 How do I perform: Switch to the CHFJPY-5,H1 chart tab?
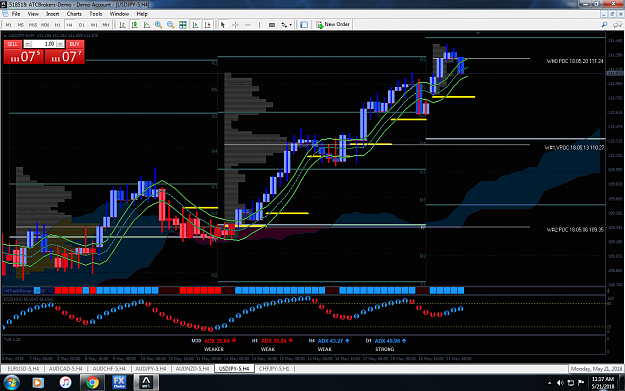pyautogui.click(x=274, y=369)
